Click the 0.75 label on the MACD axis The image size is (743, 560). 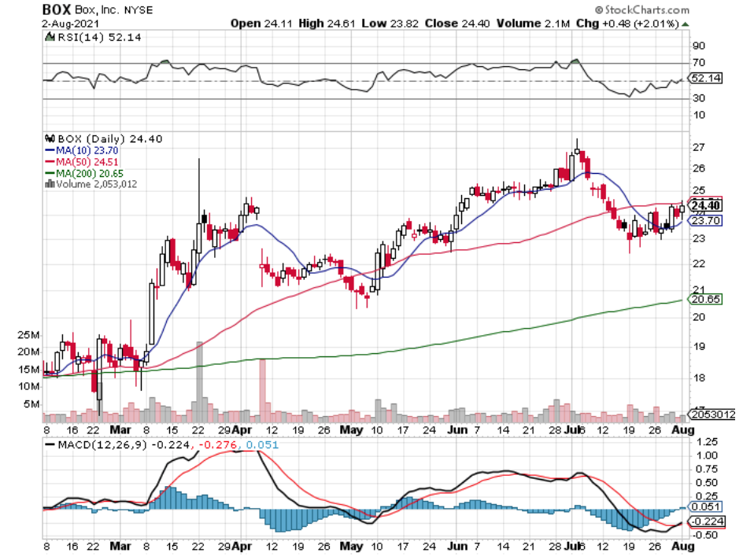708,469
